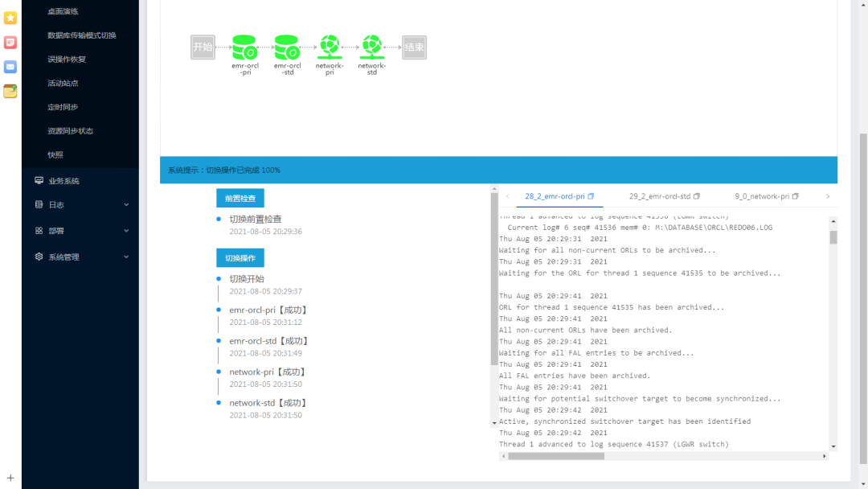Select the network-std globe node icon
Viewport: 868px width, 489px height.
371,47
